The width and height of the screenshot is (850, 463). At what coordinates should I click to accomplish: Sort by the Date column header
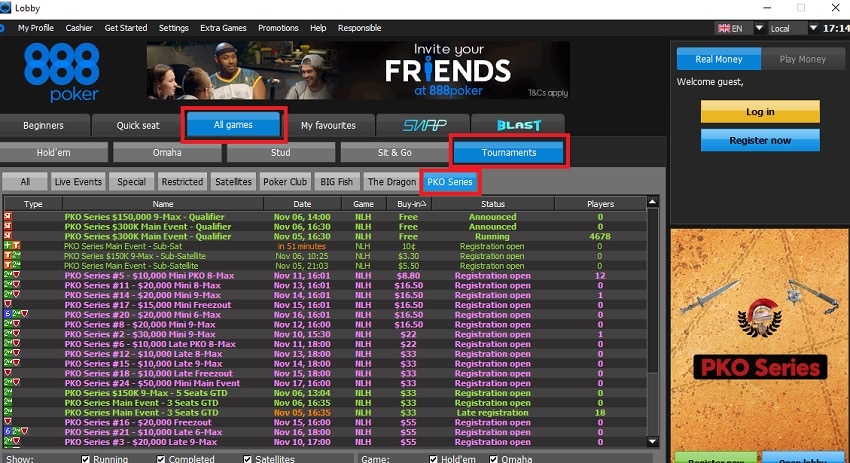pos(302,204)
